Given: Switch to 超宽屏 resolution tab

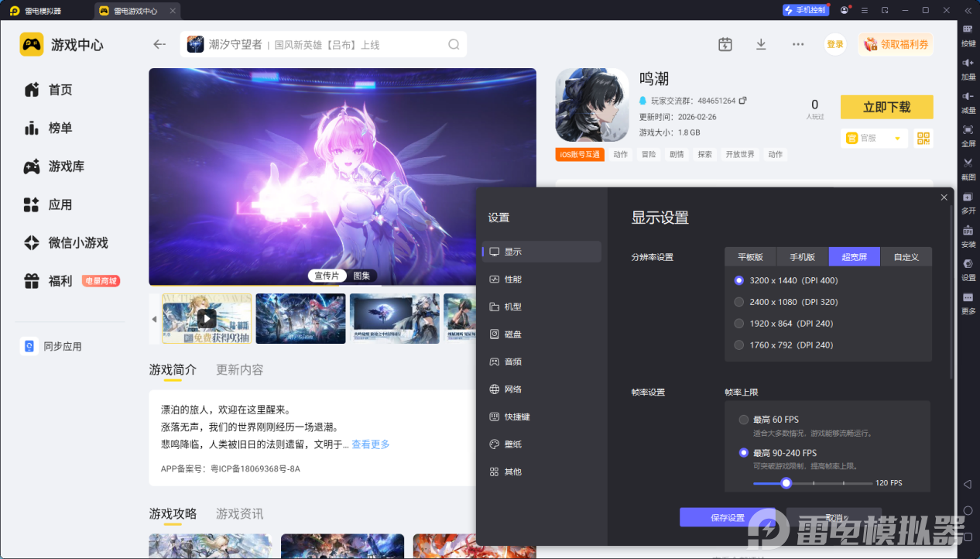Looking at the screenshot, I should (x=855, y=257).
